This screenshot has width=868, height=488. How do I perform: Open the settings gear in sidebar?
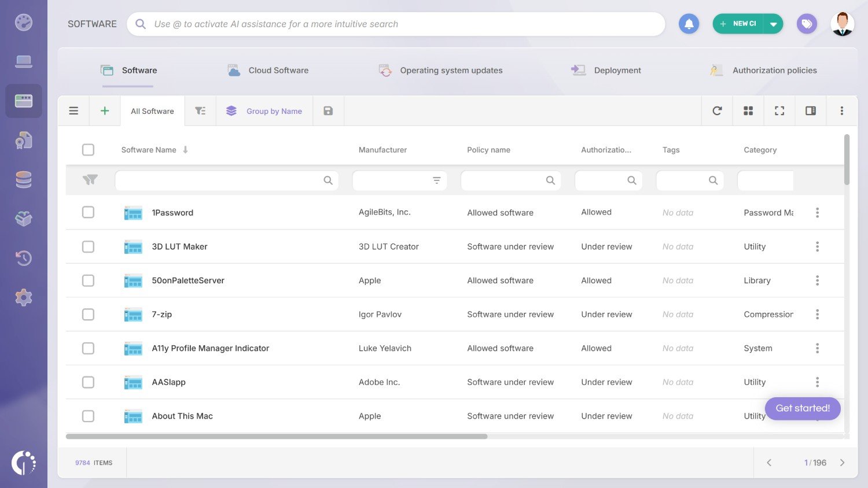pyautogui.click(x=23, y=297)
